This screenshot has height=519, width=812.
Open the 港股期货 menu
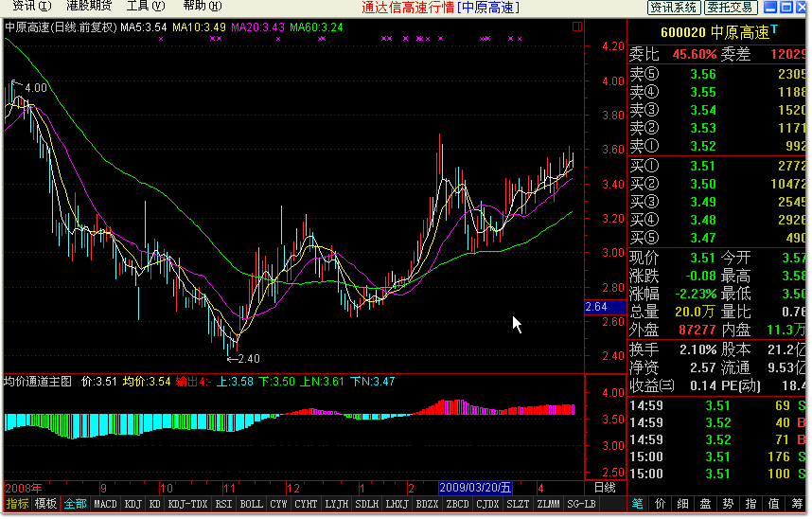(x=89, y=6)
